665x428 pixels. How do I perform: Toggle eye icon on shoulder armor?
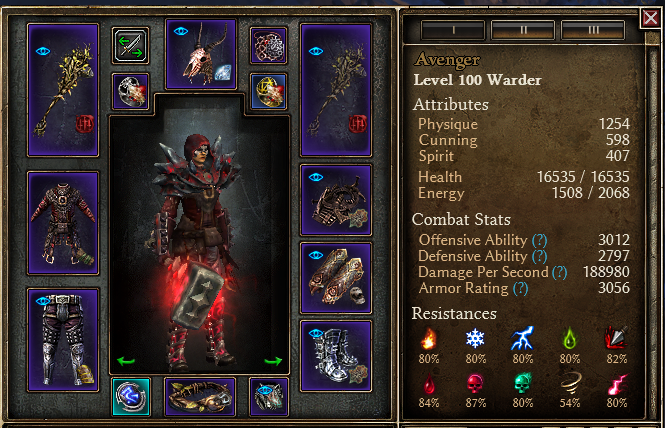point(316,177)
